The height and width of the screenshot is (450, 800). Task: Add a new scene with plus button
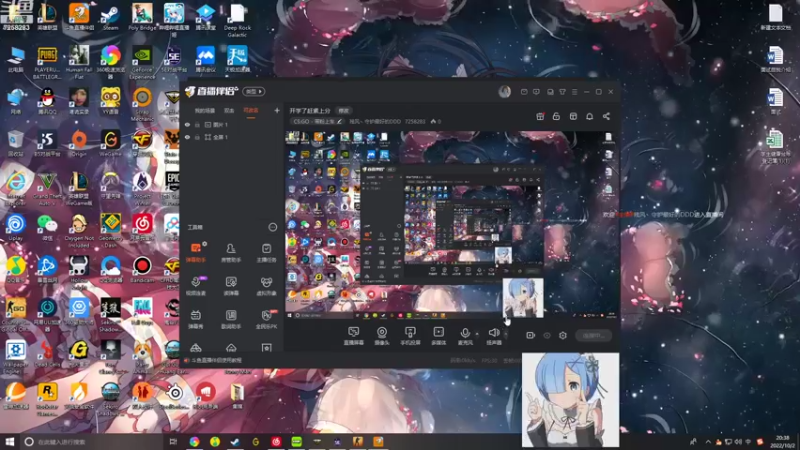(x=277, y=110)
